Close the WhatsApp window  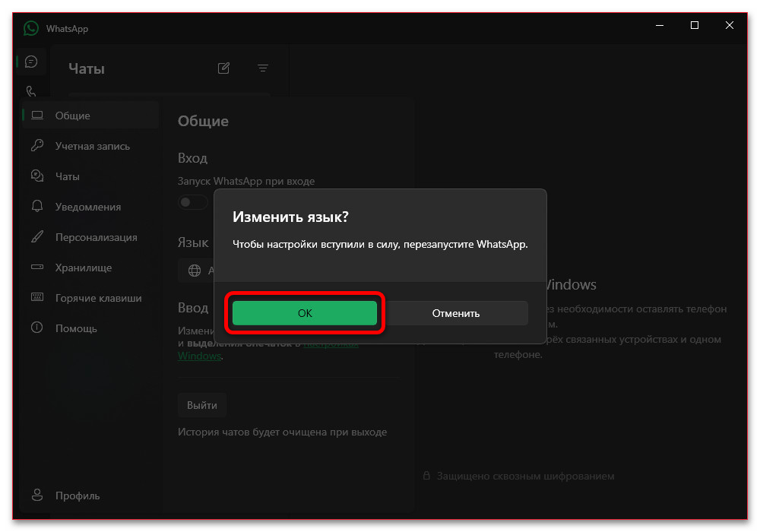pyautogui.click(x=730, y=25)
